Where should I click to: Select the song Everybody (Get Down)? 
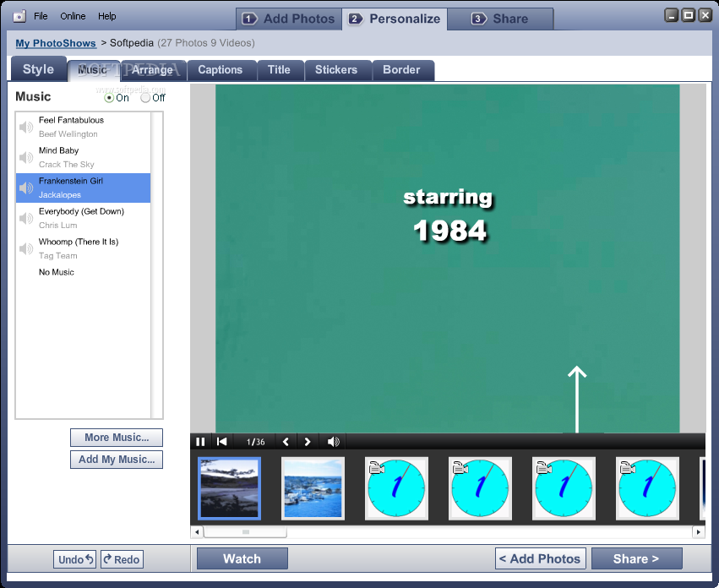(x=84, y=218)
